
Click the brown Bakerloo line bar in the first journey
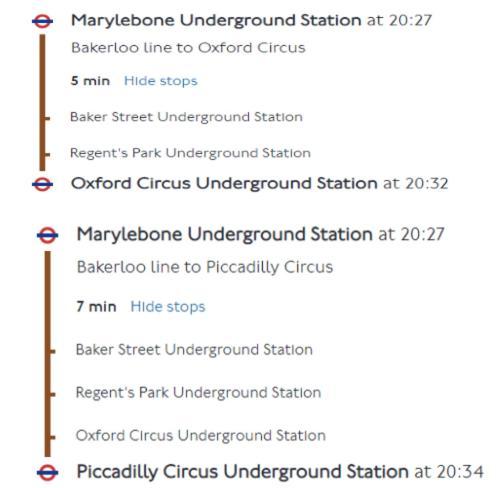tap(42, 103)
